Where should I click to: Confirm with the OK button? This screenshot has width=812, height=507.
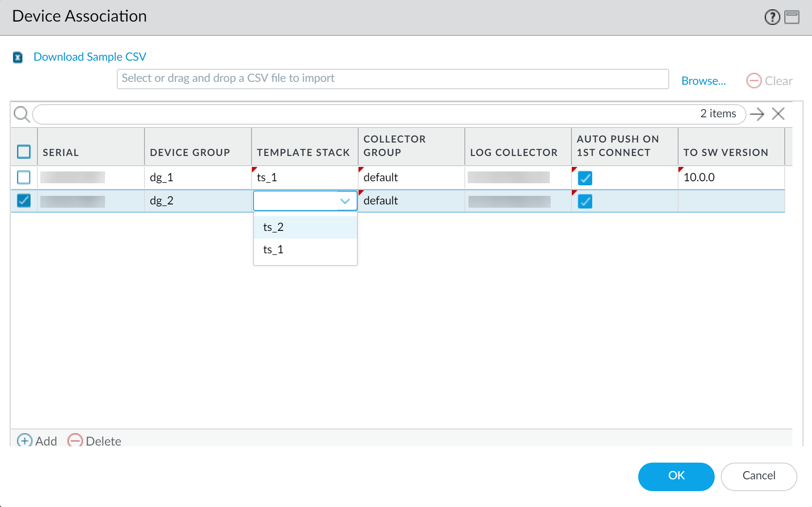676,476
